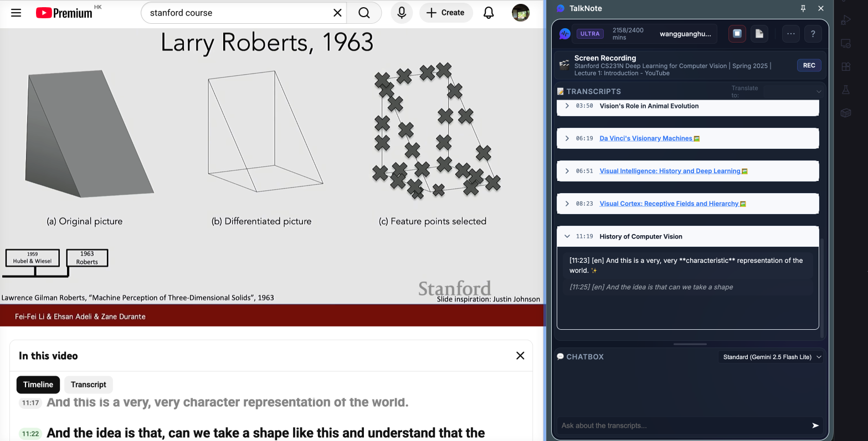Change the chatbox model from Gemini 2.5 Flash Lite
The image size is (868, 441).
[x=771, y=357]
